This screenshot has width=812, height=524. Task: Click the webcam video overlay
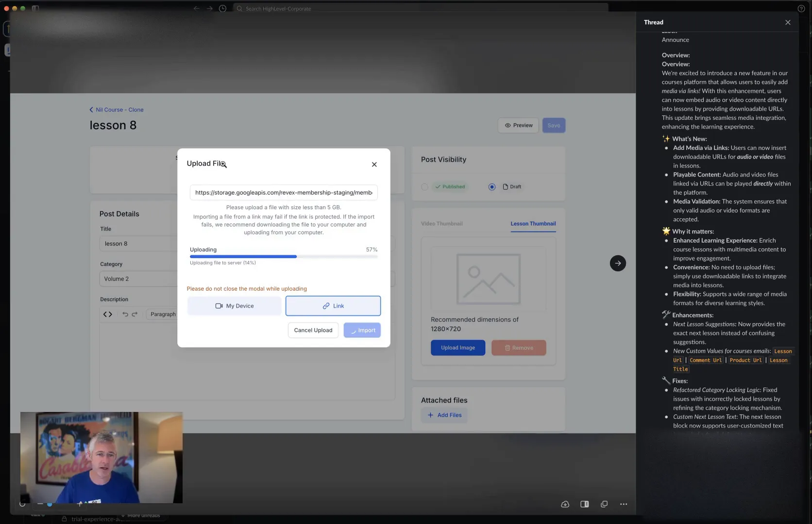click(x=101, y=458)
